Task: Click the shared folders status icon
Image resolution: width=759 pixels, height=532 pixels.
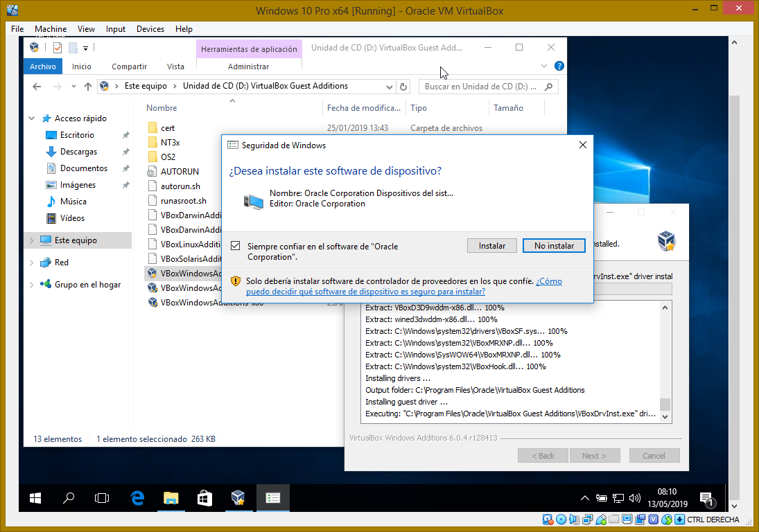Action: point(613,520)
